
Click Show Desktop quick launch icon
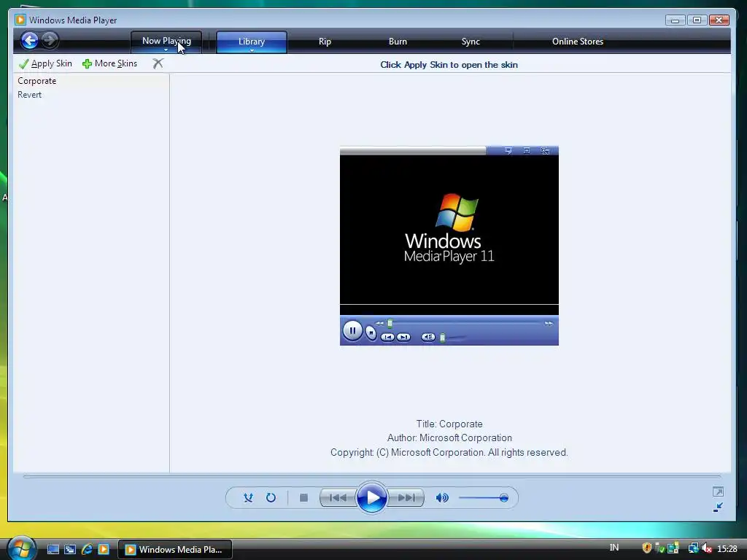[x=53, y=550]
